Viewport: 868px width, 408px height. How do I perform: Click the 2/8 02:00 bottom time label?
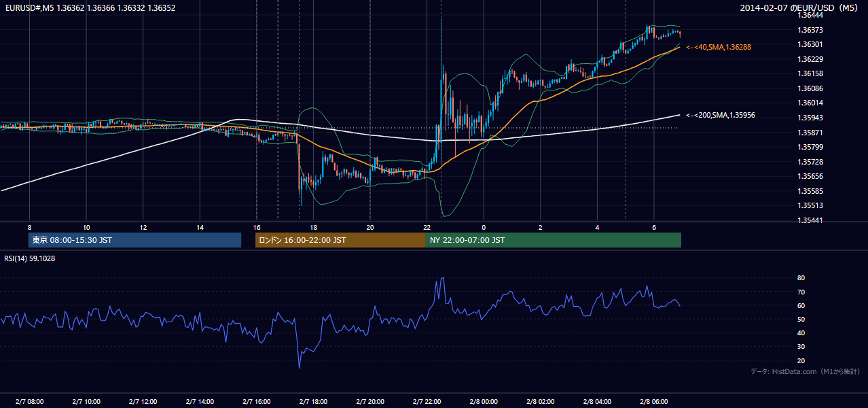(540, 401)
